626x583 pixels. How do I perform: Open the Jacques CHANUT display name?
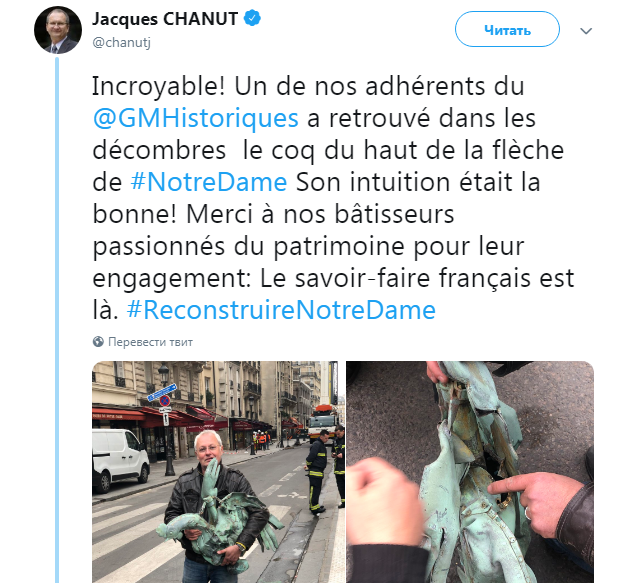(x=165, y=19)
